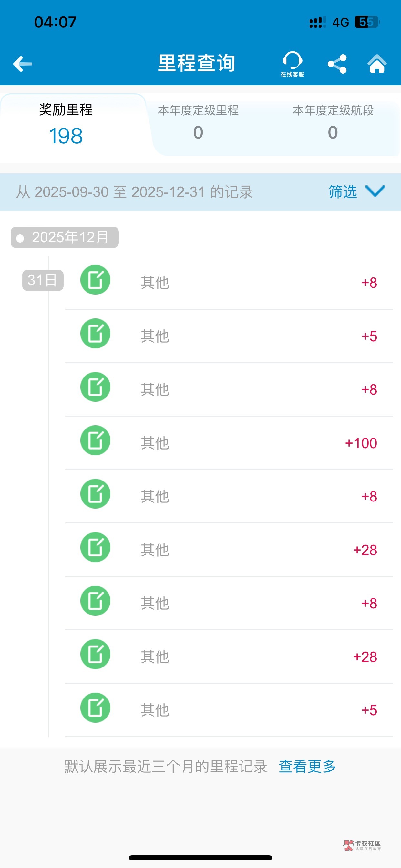Viewport: 401px width, 868px height.
Task: Tap the 查看更多 link
Action: tap(307, 766)
